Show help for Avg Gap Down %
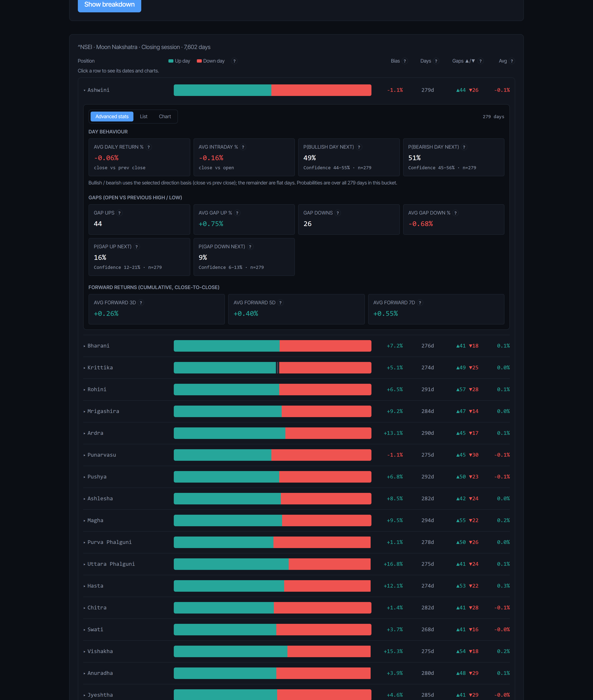 tap(455, 213)
